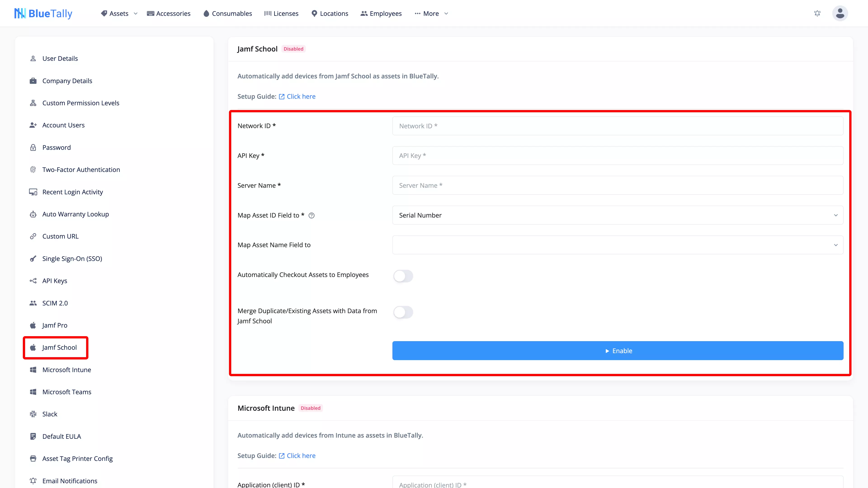Click the Microsoft Intune windows icon
This screenshot has width=868, height=488.
[x=33, y=370]
